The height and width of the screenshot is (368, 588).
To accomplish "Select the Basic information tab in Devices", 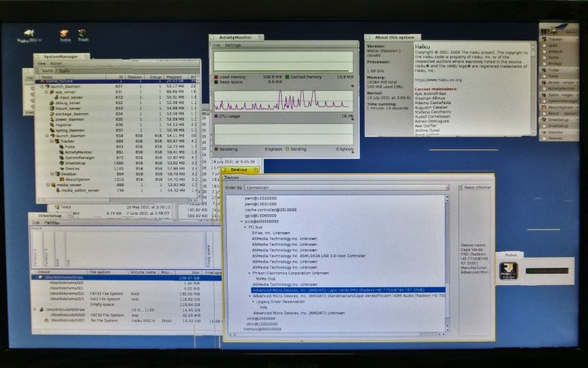I will click(477, 187).
